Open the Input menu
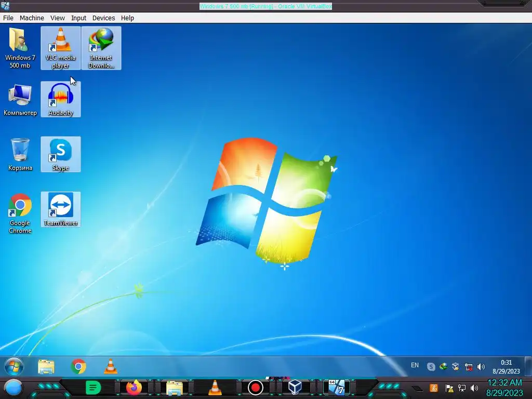This screenshot has width=532, height=399. coord(79,18)
